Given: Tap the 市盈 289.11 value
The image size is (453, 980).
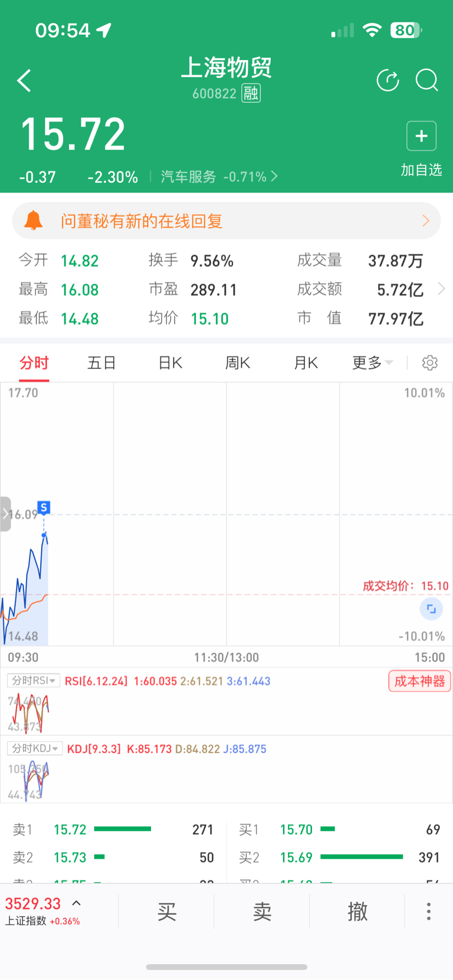Looking at the screenshot, I should click(214, 289).
